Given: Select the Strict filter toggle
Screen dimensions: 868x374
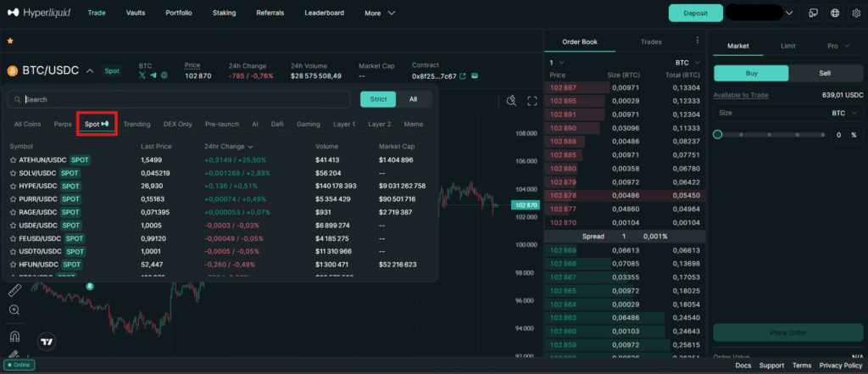Looking at the screenshot, I should [x=378, y=99].
